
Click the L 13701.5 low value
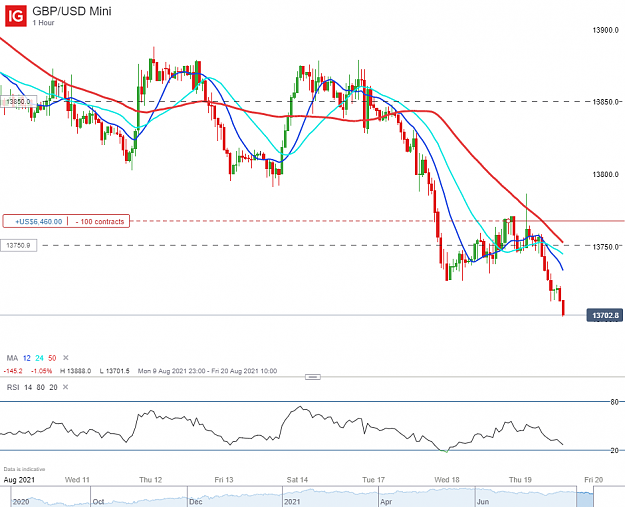pos(114,371)
